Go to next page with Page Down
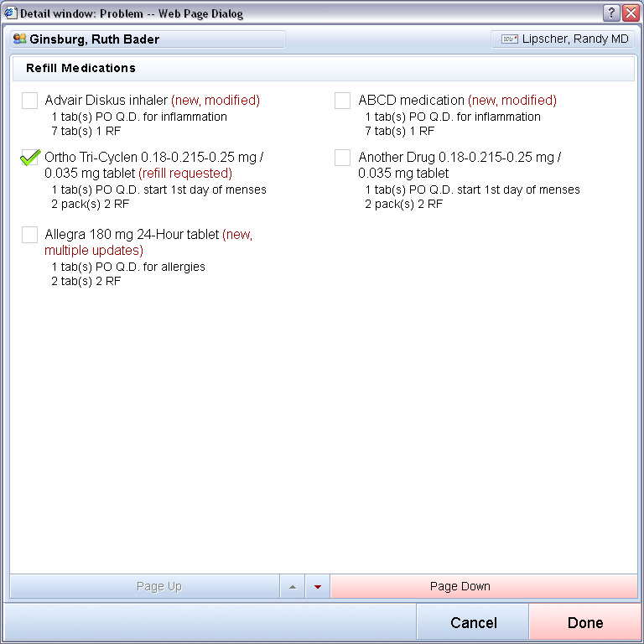 click(x=485, y=586)
